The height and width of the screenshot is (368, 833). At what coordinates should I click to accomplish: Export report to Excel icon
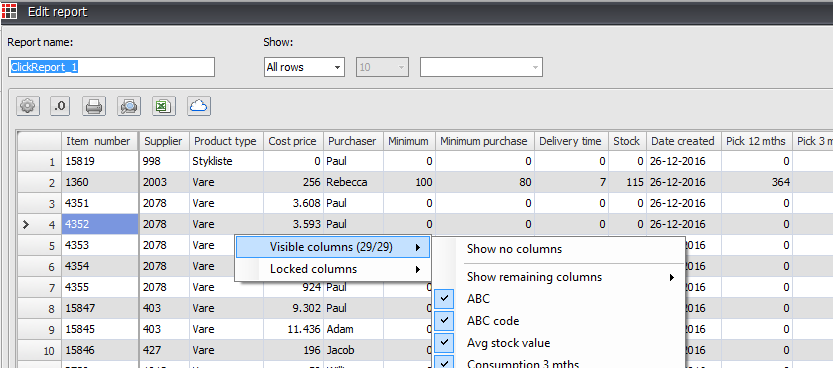pyautogui.click(x=164, y=106)
